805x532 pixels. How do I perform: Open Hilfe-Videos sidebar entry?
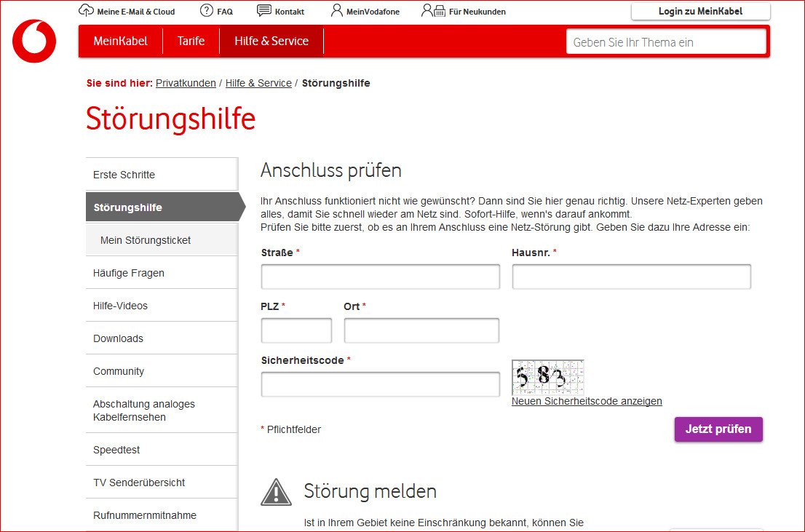(x=162, y=306)
